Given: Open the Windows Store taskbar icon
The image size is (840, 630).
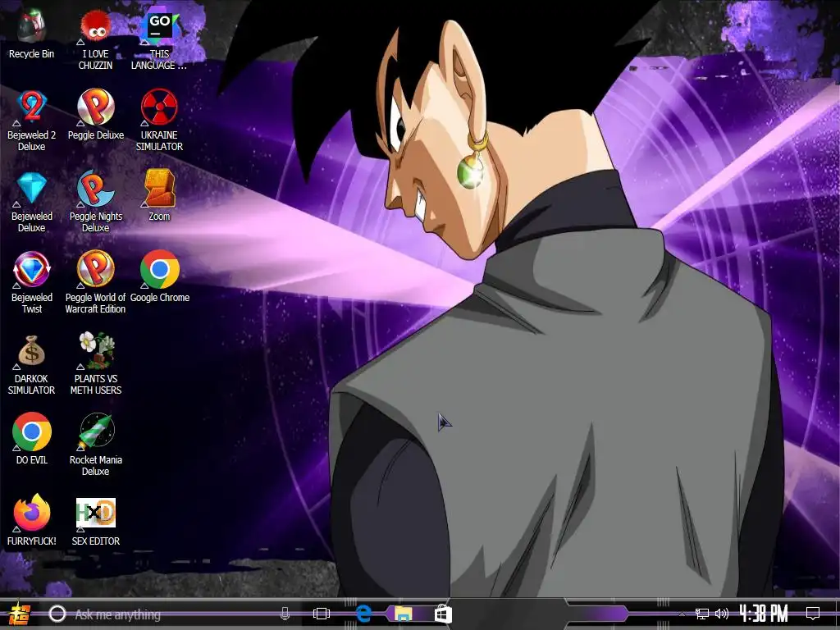Looking at the screenshot, I should (x=443, y=614).
